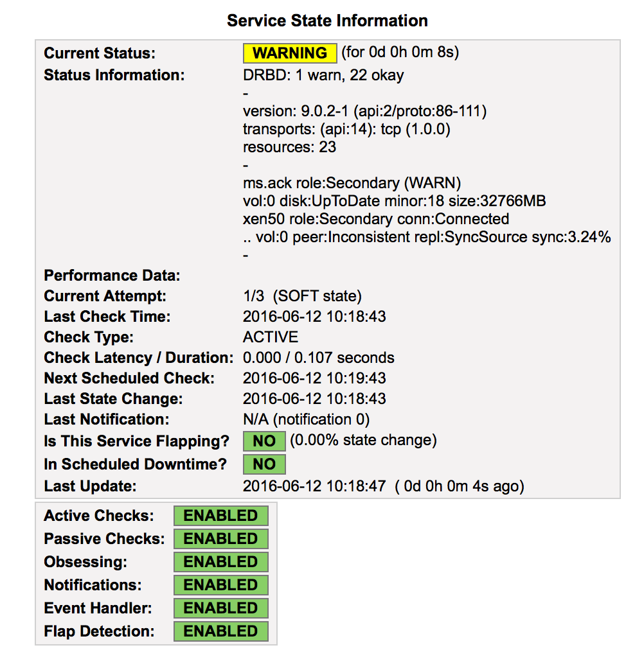Click the NO badge for Service Flapping
Image resolution: width=644 pixels, height=659 pixels.
coord(264,441)
